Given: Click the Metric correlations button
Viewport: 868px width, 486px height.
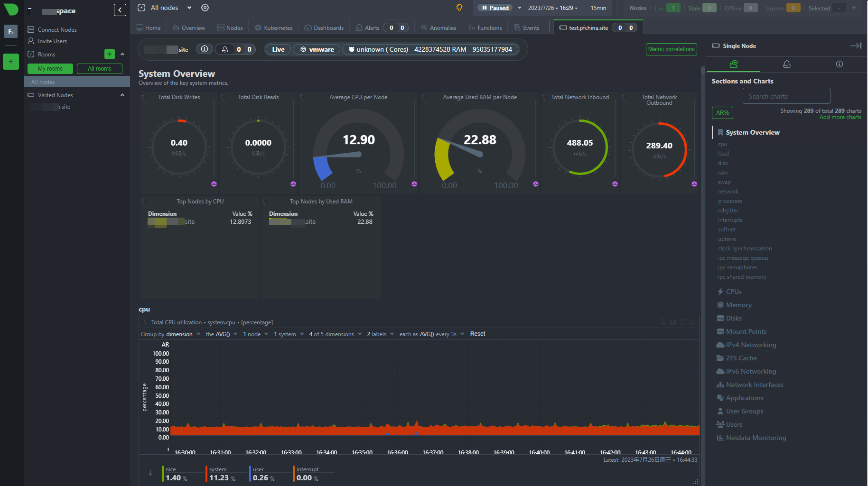Looking at the screenshot, I should [x=671, y=49].
